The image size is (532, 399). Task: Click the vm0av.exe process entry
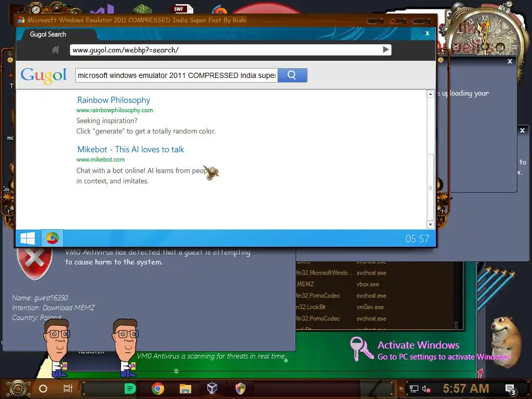pyautogui.click(x=370, y=307)
